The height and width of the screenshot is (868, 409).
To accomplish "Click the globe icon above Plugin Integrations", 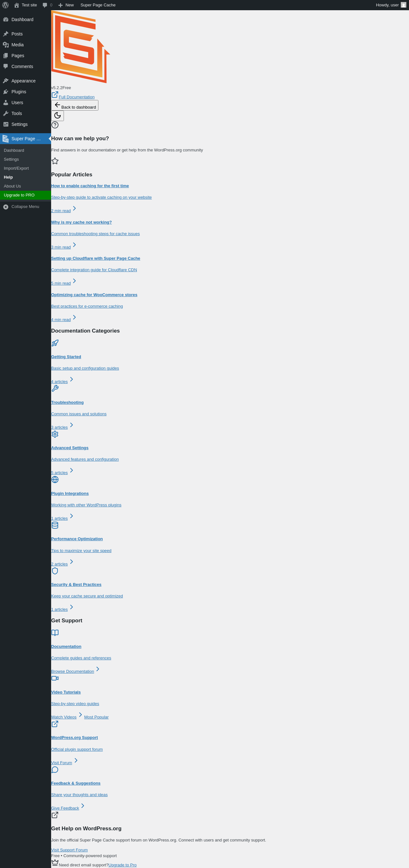I will click(x=55, y=480).
